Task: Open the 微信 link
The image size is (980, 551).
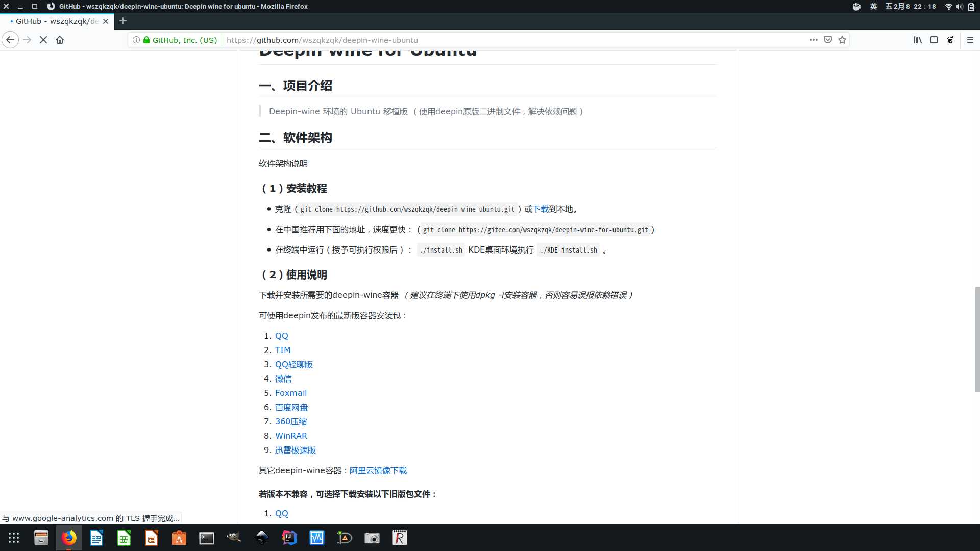Action: pyautogui.click(x=283, y=379)
